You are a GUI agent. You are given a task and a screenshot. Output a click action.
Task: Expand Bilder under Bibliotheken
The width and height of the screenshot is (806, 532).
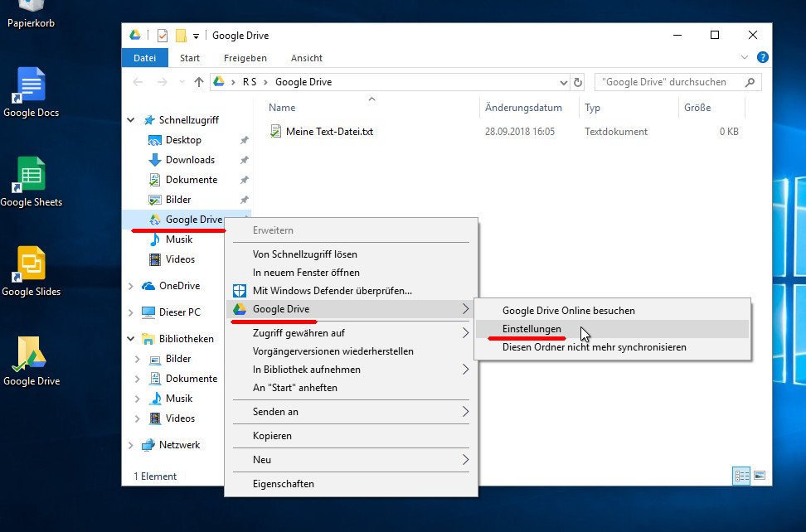138,359
